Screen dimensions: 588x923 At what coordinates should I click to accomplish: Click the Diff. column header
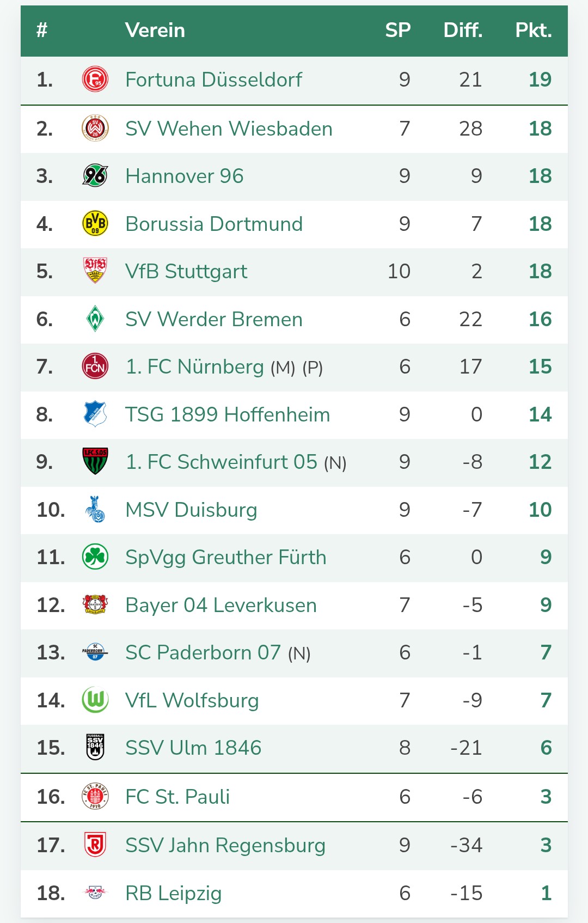pos(463,30)
